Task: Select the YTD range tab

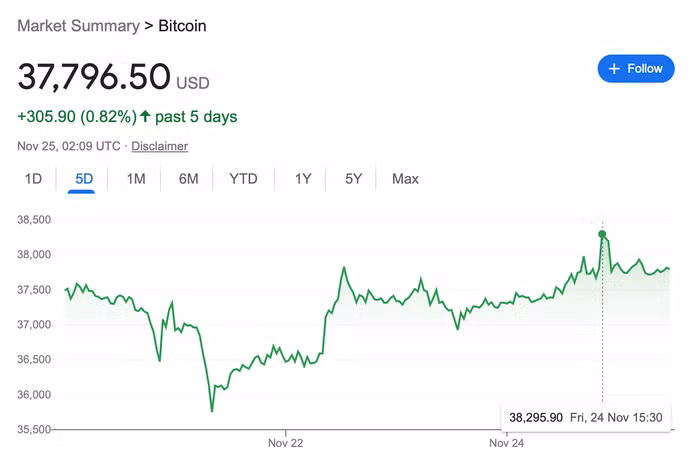Action: coord(243,179)
